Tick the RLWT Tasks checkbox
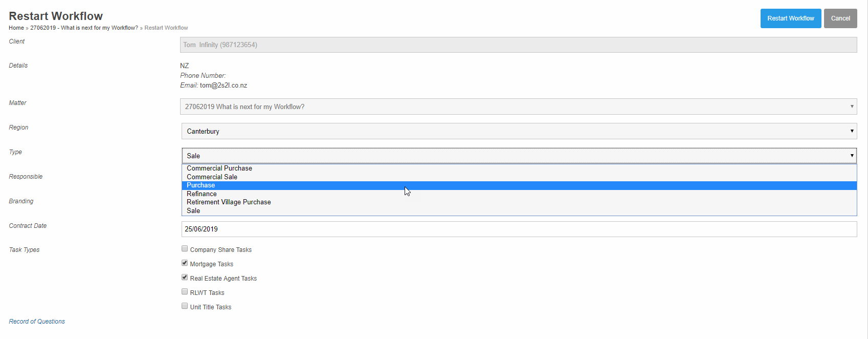The image size is (868, 339). (x=185, y=292)
